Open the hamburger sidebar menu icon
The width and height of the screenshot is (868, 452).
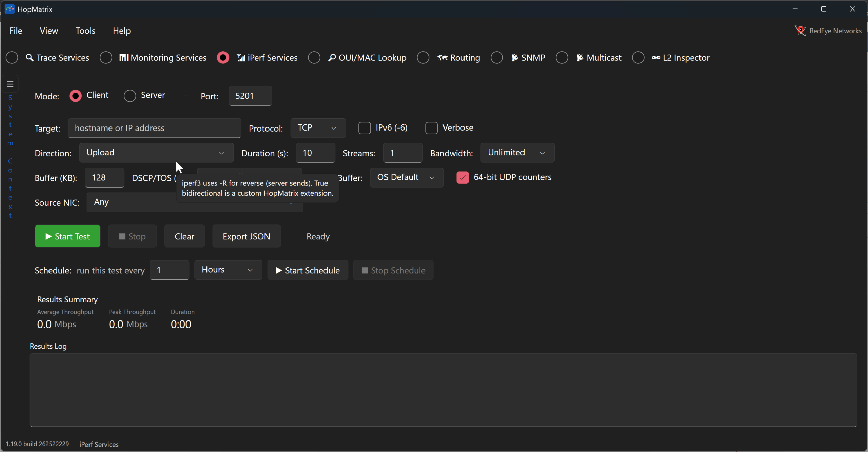coord(10,84)
